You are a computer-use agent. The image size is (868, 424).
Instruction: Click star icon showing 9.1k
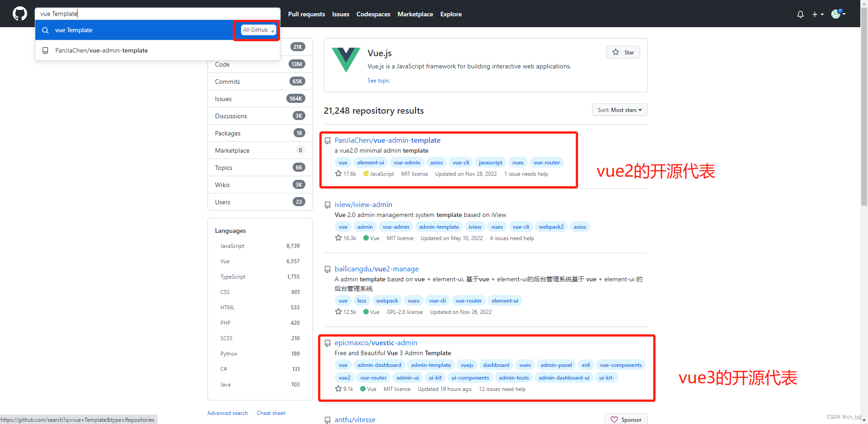click(x=338, y=389)
